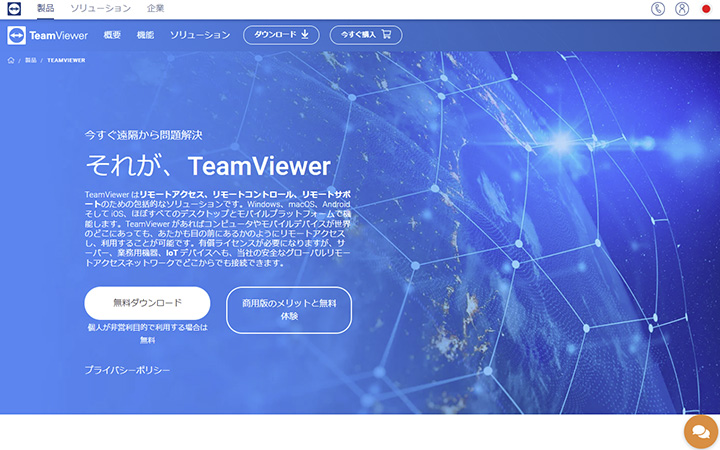
Task: Click the ダウンロード button in navigation bar
Action: 281,35
